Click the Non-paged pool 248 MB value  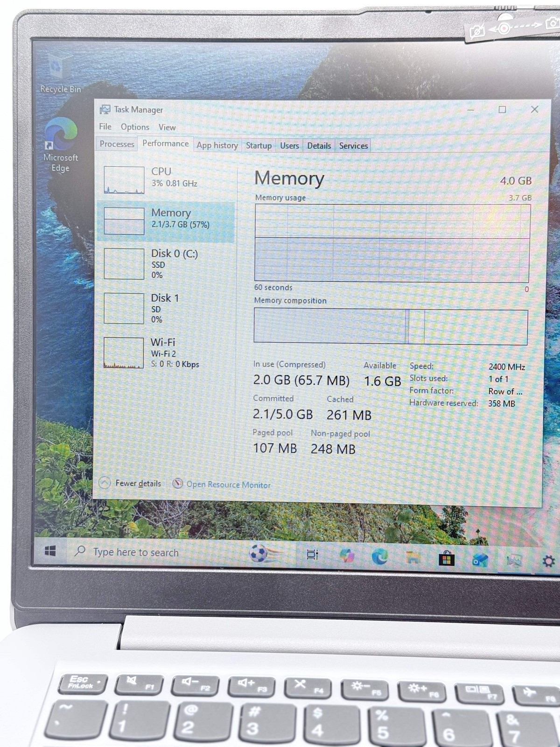pyautogui.click(x=333, y=449)
